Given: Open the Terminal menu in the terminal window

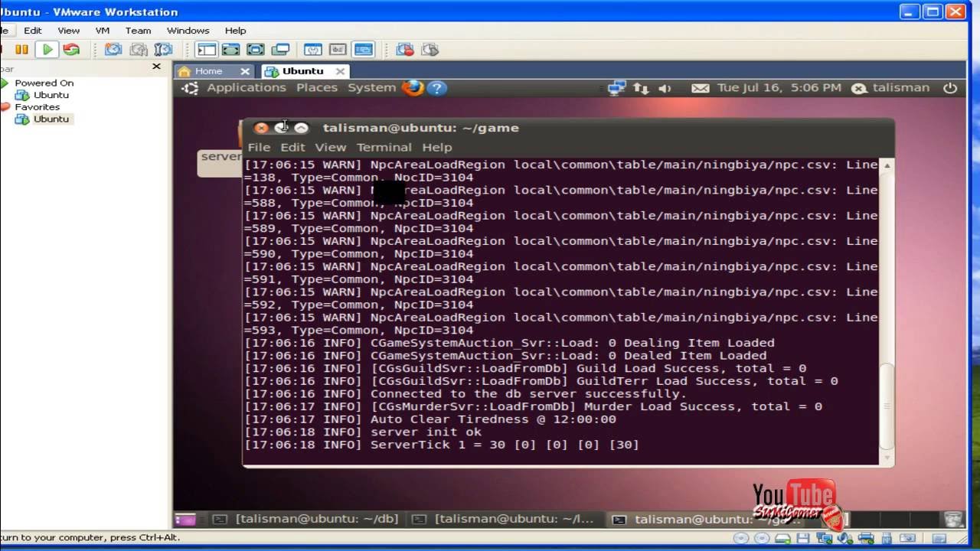Looking at the screenshot, I should pos(384,147).
